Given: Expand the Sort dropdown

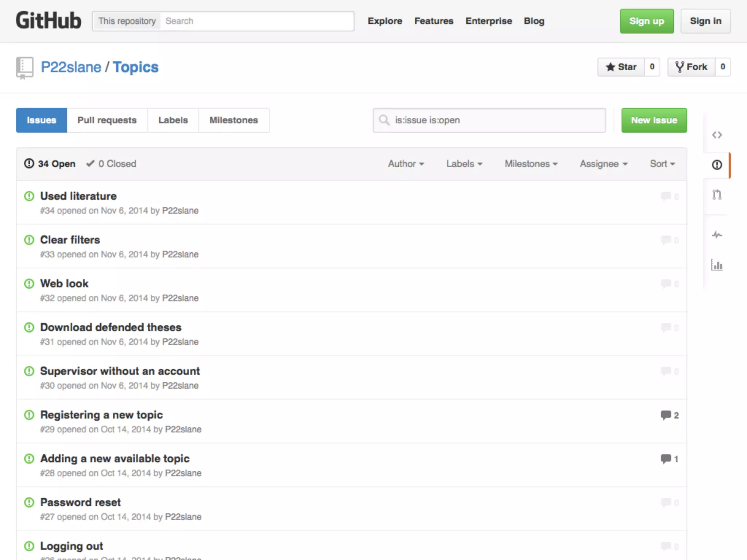Looking at the screenshot, I should [x=662, y=164].
